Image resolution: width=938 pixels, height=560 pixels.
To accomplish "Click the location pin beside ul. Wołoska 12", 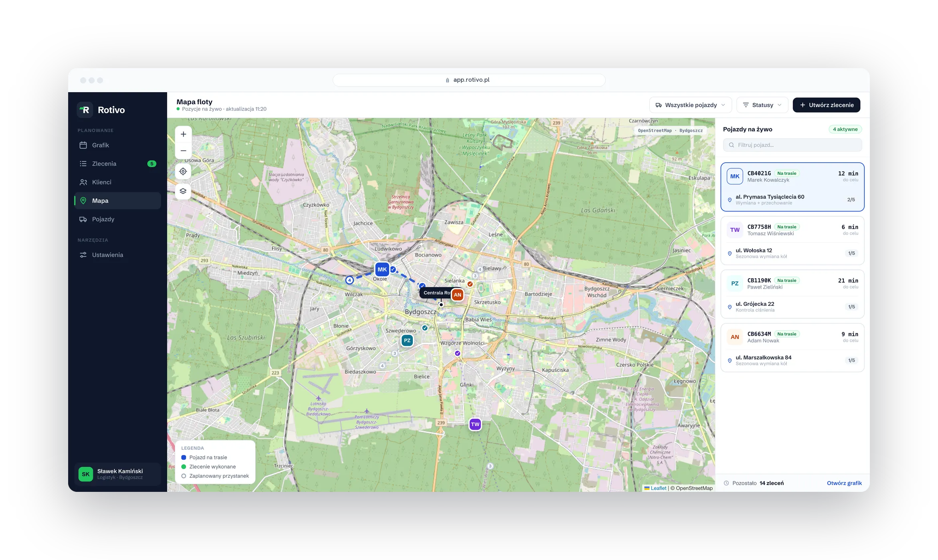I will click(x=730, y=253).
